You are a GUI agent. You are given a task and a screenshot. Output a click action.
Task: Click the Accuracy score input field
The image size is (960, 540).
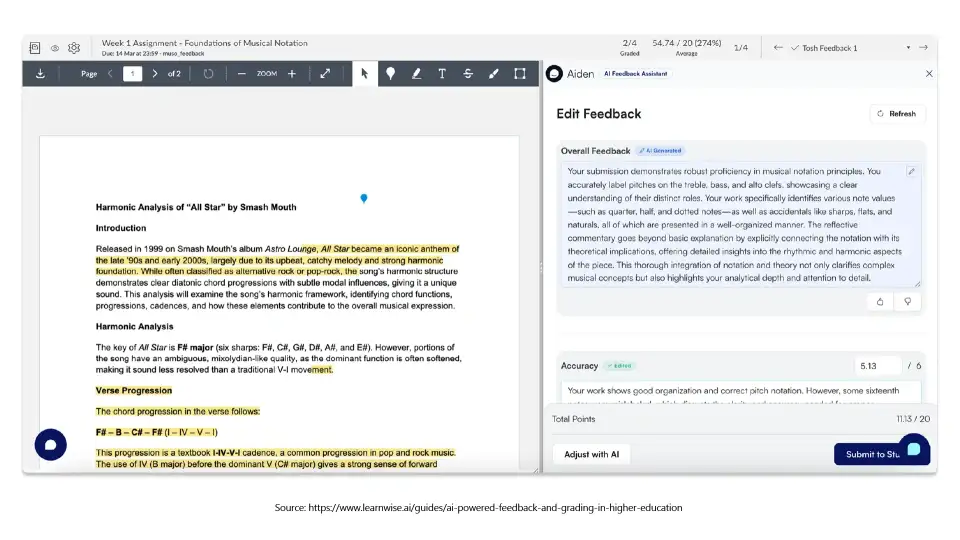(x=877, y=366)
